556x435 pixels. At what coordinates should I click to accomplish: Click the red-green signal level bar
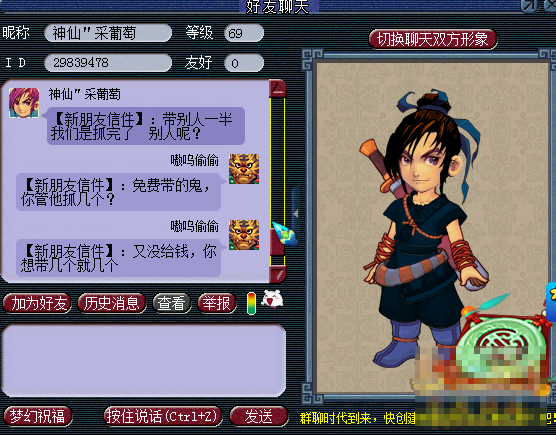click(x=251, y=303)
